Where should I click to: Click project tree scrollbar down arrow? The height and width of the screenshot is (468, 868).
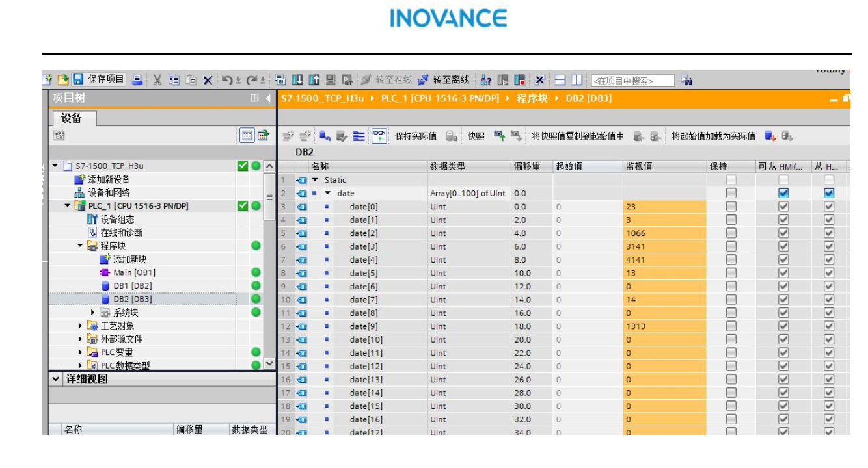coord(270,364)
